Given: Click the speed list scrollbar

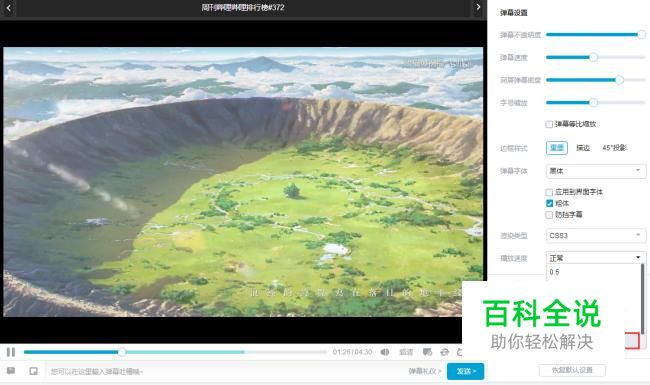Looking at the screenshot, I should tap(643, 298).
